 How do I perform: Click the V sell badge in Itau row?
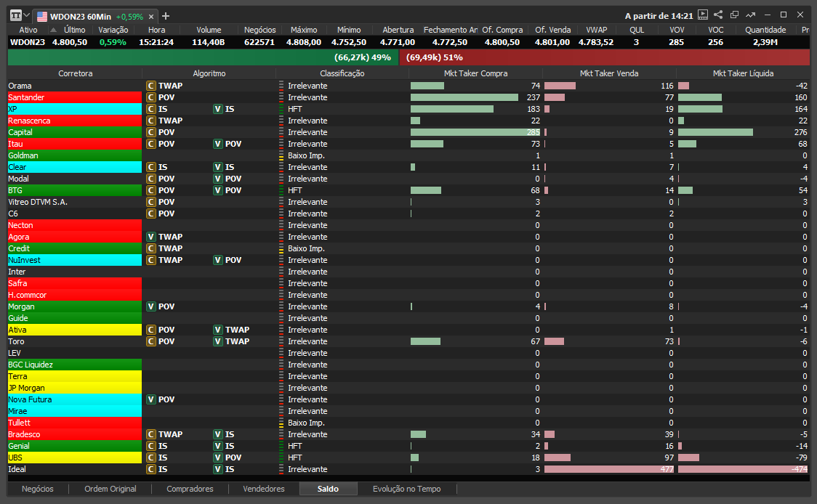point(218,144)
